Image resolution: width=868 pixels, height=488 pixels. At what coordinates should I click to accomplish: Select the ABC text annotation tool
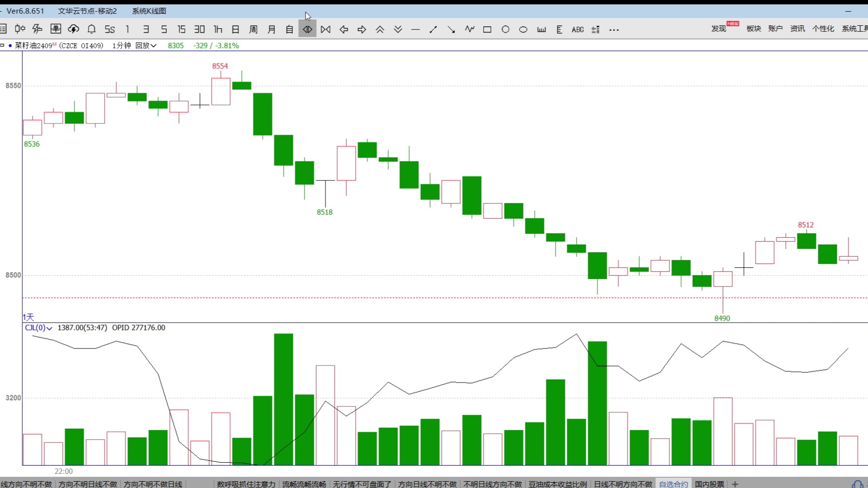[x=578, y=30]
